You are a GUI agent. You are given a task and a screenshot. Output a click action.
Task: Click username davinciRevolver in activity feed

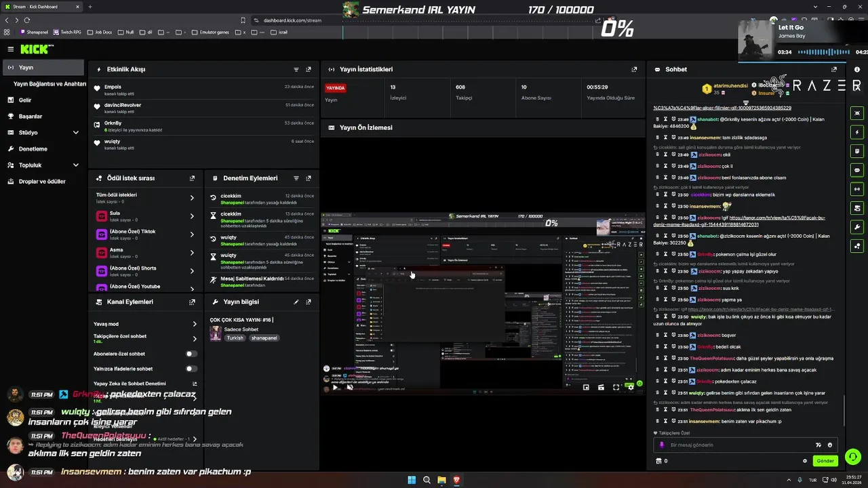pyautogui.click(x=123, y=105)
